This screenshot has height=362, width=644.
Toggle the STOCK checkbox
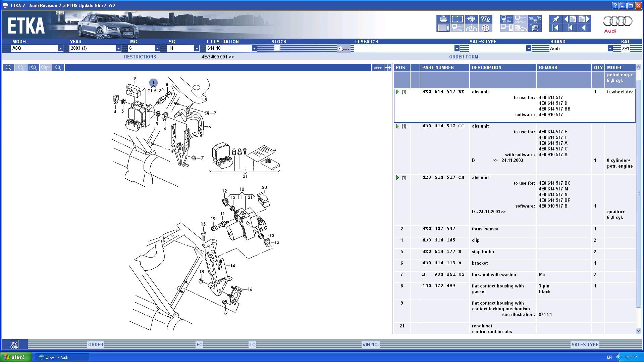[277, 48]
